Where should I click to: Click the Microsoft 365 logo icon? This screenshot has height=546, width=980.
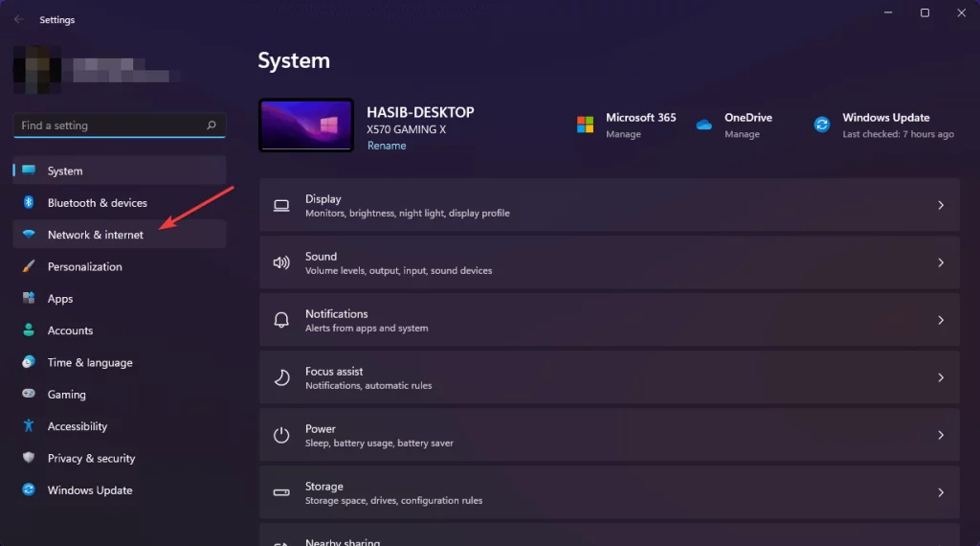(x=585, y=125)
